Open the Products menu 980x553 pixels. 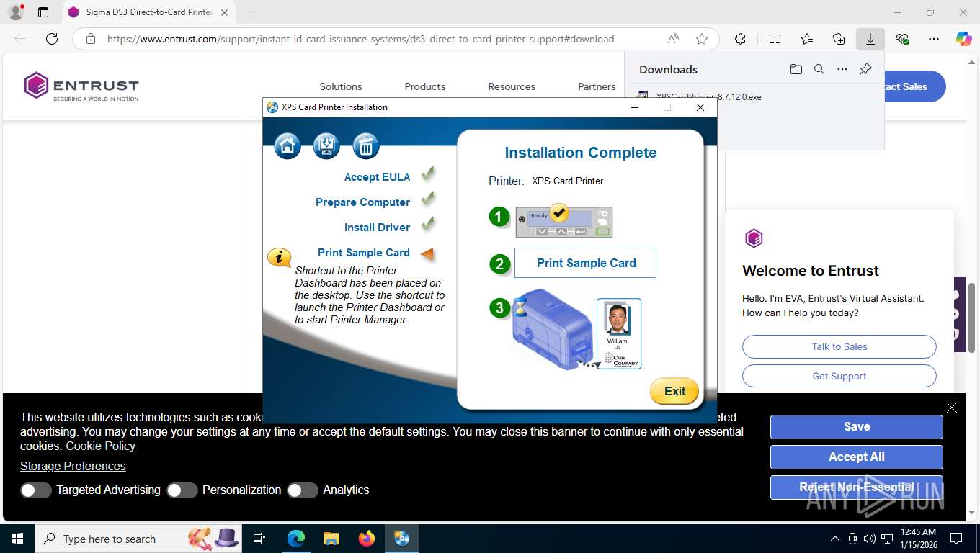point(425,86)
